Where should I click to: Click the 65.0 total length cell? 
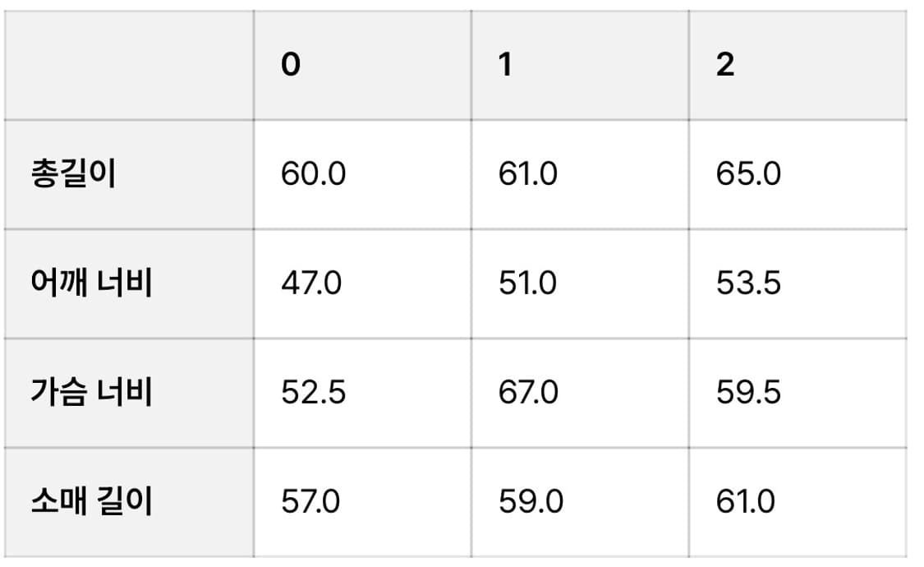[748, 175]
